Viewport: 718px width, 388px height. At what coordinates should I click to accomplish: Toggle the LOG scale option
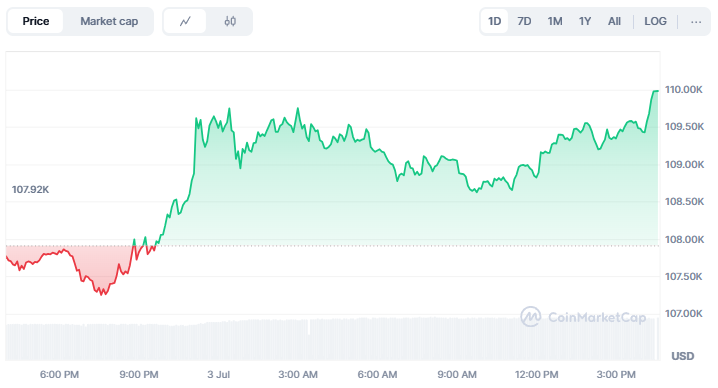[x=655, y=22]
